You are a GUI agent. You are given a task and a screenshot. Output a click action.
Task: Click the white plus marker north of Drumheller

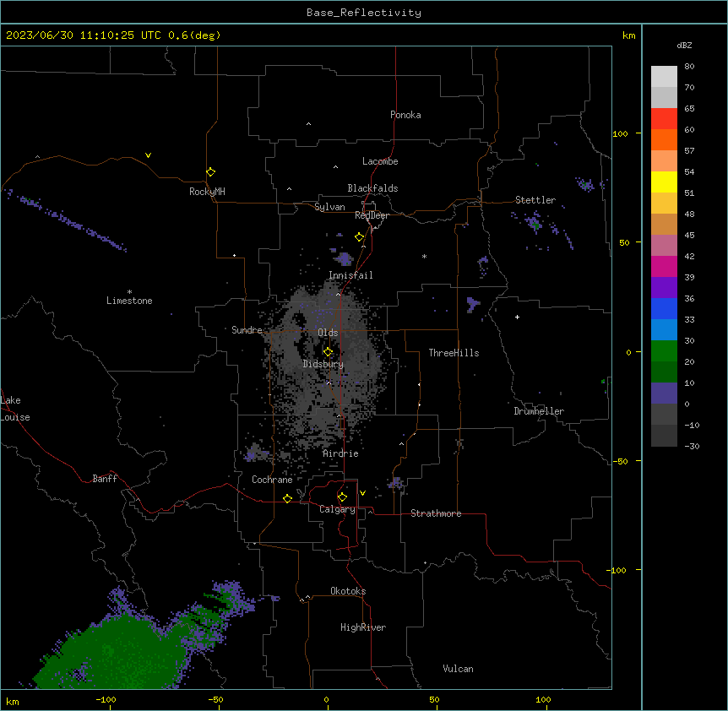(x=517, y=317)
